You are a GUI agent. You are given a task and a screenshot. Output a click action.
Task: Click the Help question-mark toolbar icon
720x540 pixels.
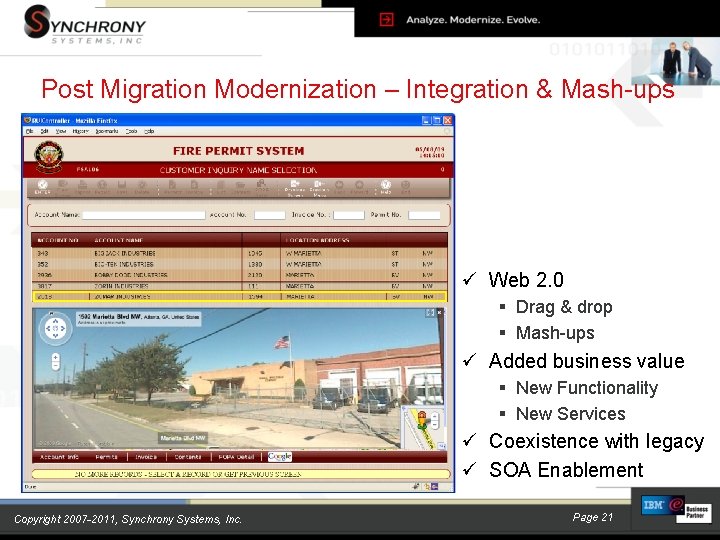(x=386, y=187)
